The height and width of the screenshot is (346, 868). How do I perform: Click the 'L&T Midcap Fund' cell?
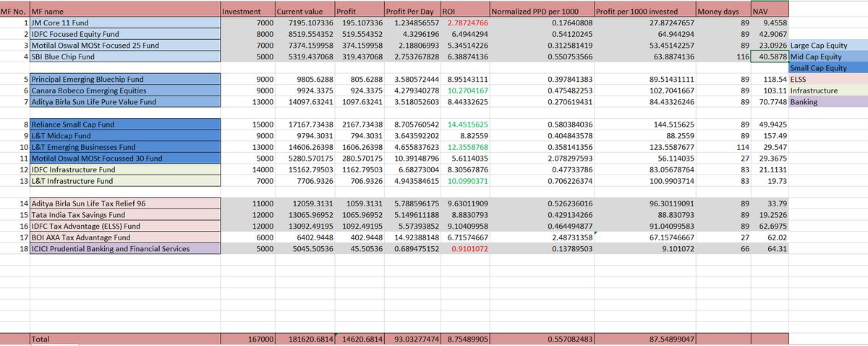tap(125, 135)
